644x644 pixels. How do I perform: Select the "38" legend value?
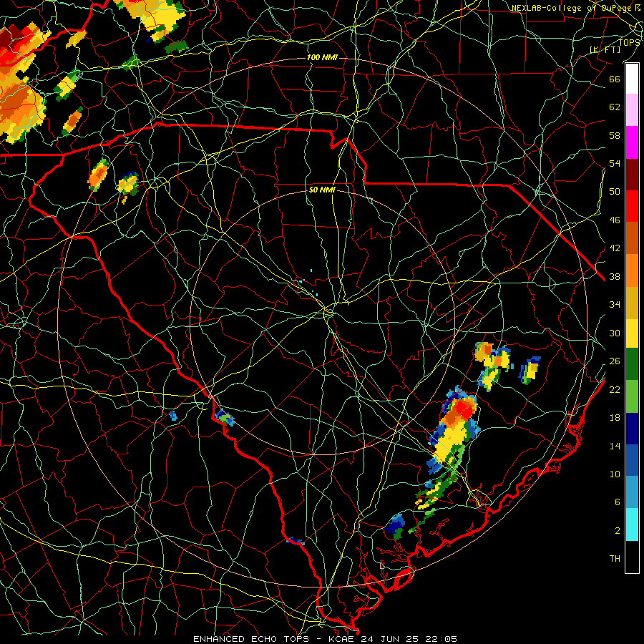(x=615, y=276)
